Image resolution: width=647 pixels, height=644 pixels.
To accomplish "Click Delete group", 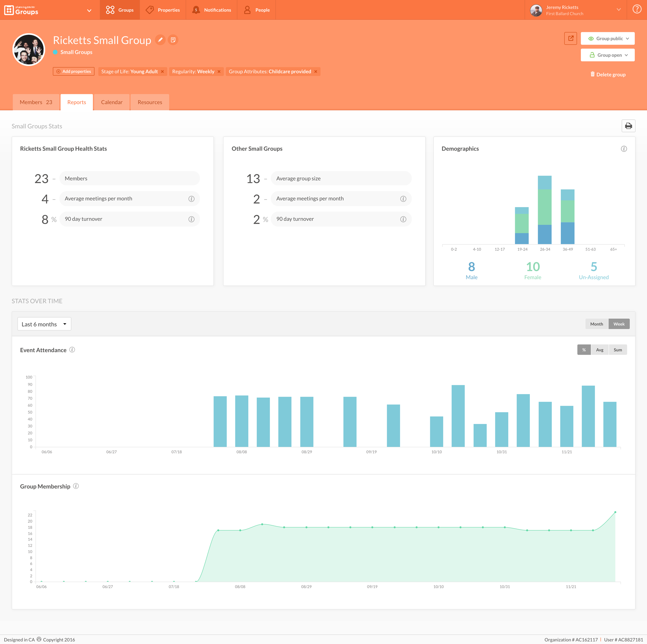I will [x=607, y=74].
